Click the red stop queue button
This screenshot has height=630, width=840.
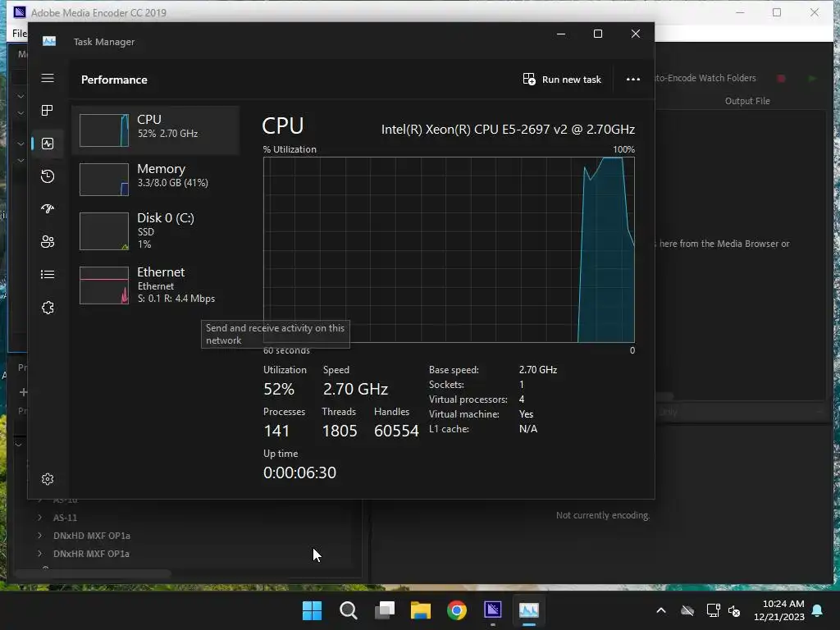click(x=781, y=78)
